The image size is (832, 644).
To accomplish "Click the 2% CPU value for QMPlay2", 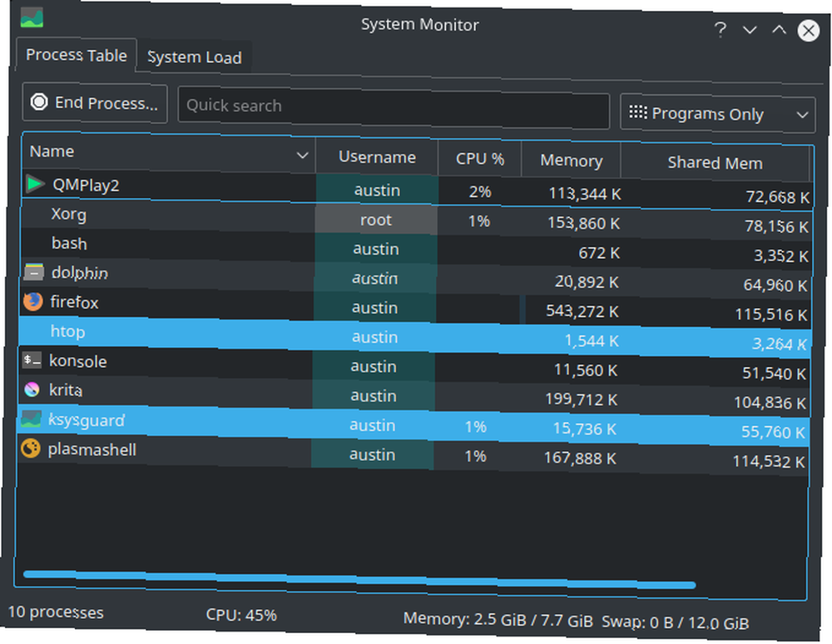I will [x=480, y=191].
